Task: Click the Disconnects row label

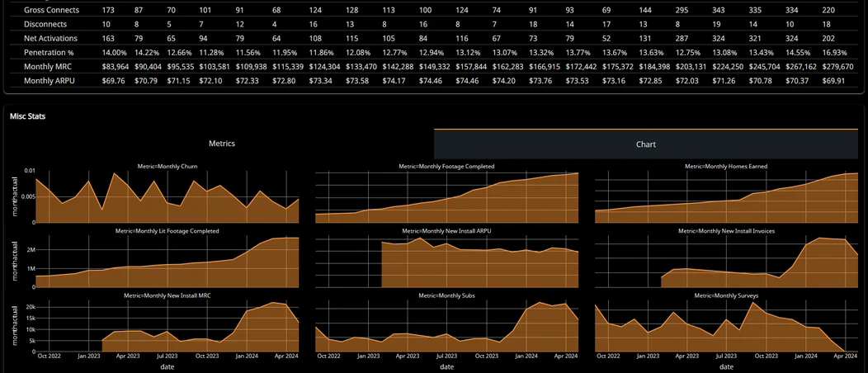Action: 45,25
